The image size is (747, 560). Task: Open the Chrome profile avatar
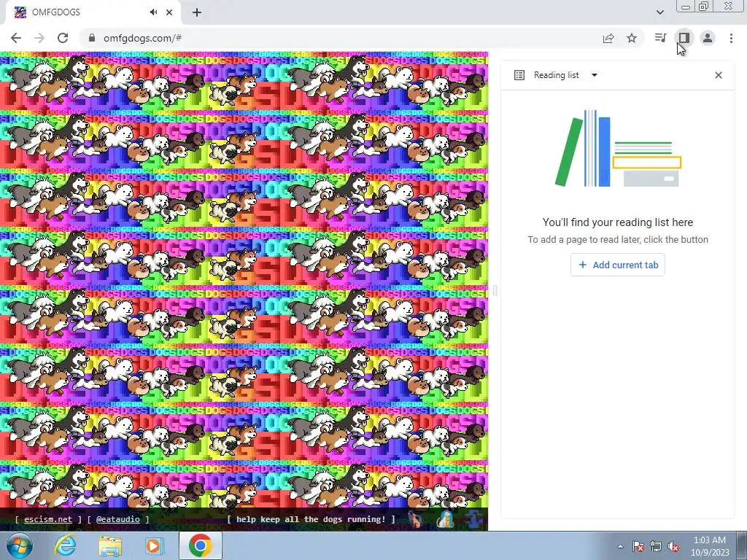point(708,38)
